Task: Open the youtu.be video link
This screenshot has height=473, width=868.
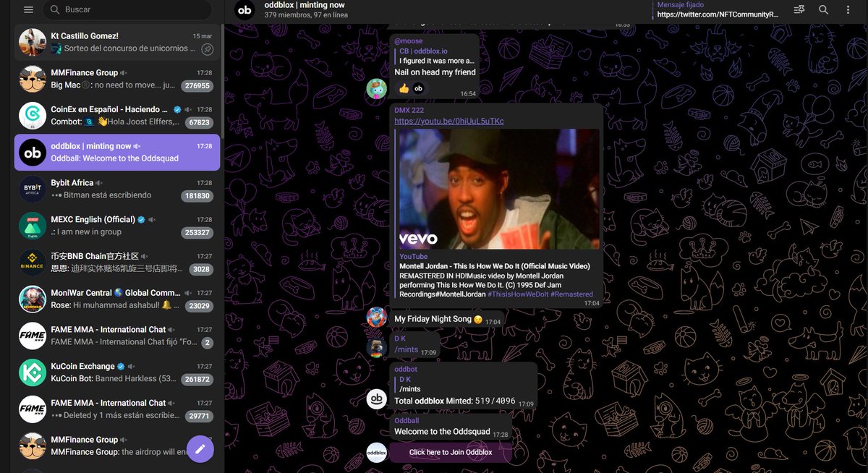Action: (449, 121)
